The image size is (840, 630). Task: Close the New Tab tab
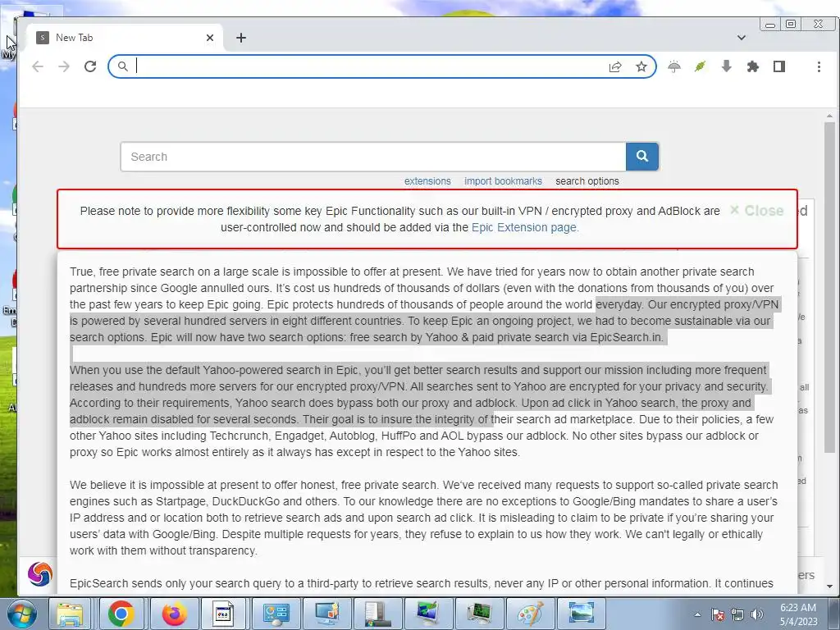tap(210, 38)
